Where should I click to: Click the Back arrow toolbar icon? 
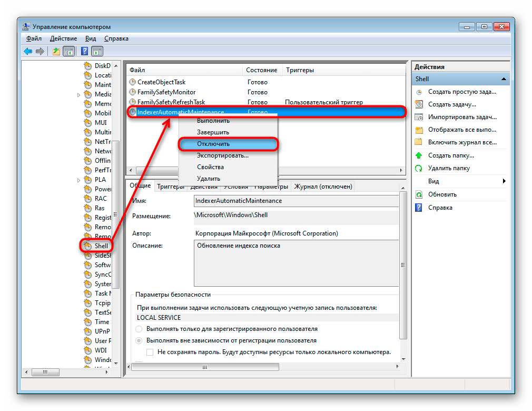28,51
